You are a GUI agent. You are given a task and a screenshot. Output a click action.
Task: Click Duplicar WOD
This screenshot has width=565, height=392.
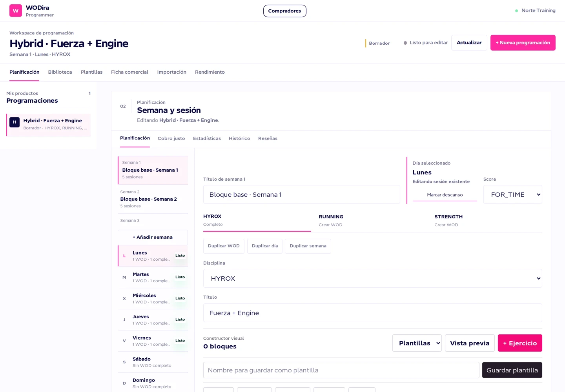[224, 246]
